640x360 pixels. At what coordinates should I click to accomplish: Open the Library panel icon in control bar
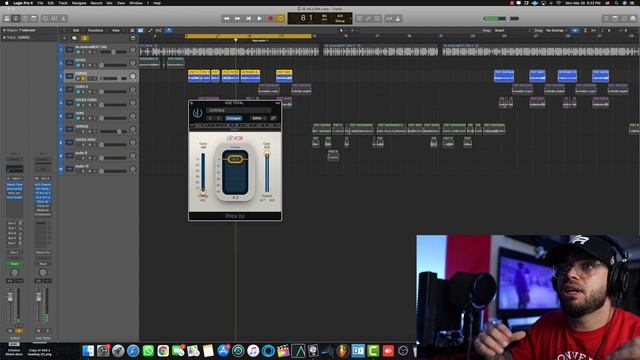[7, 18]
